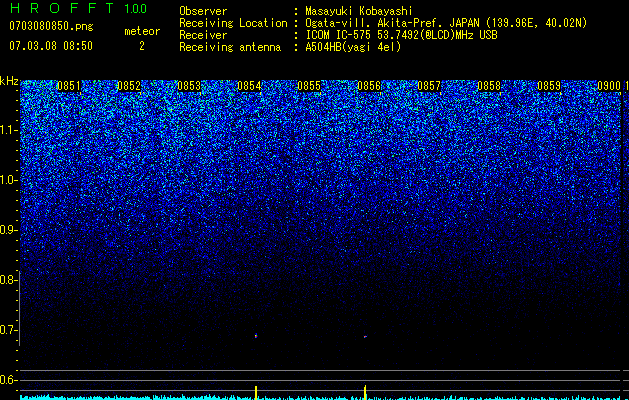Click the date stamp 07.03.08 08:50
This screenshot has width=629, height=400.
click(51, 46)
